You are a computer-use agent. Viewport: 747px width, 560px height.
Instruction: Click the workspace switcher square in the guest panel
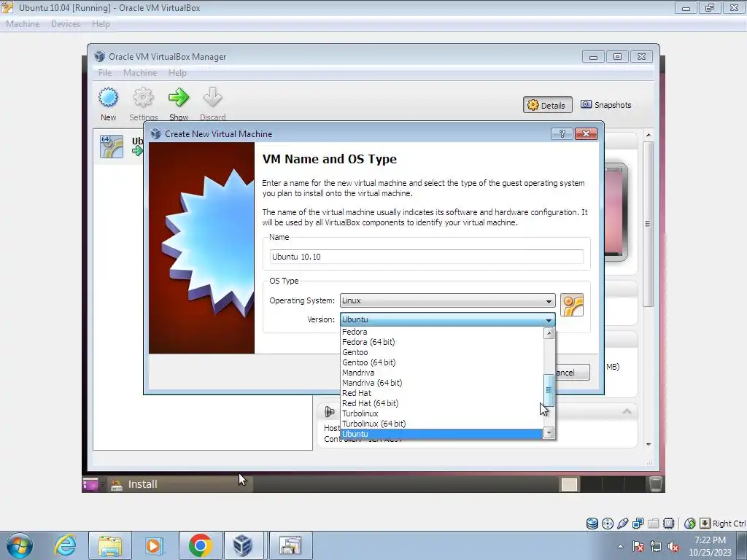569,484
